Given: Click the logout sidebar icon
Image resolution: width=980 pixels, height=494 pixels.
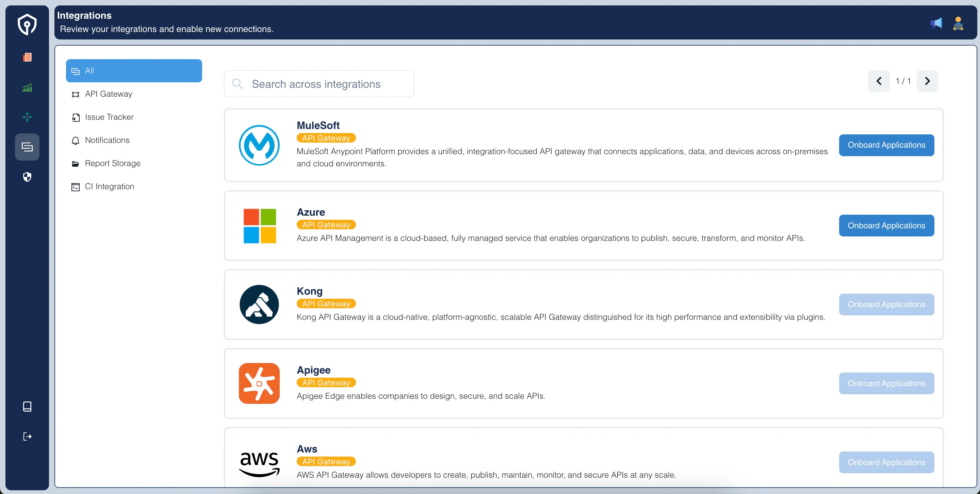Looking at the screenshot, I should point(27,436).
